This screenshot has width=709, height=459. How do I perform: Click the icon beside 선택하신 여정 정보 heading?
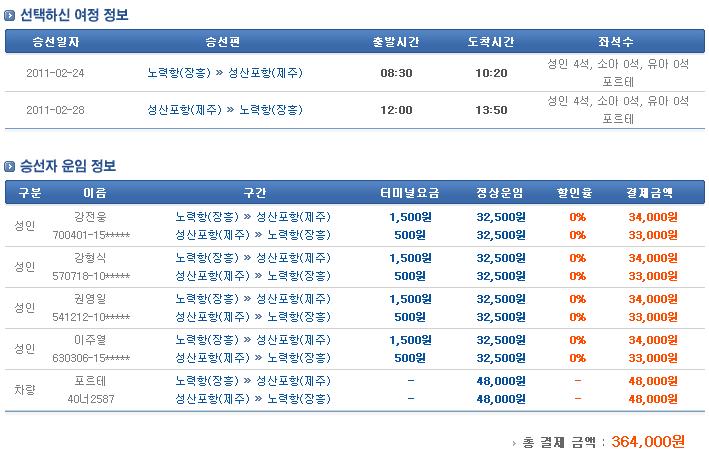11,15
